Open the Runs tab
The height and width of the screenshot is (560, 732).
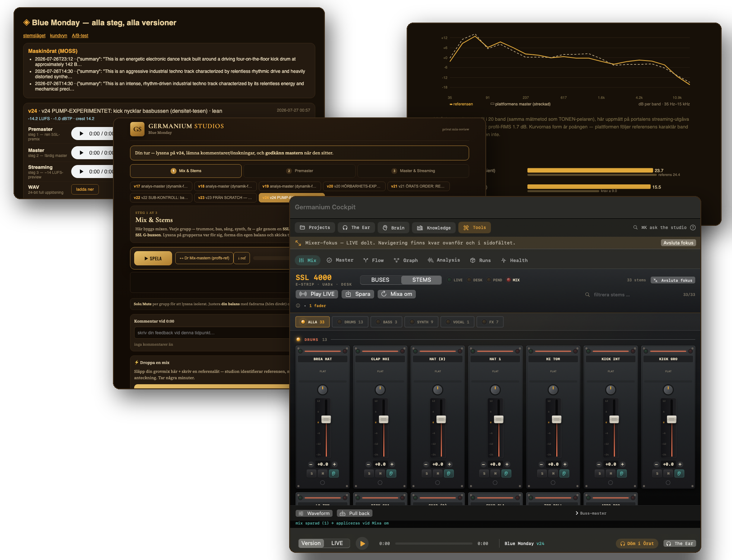(480, 261)
